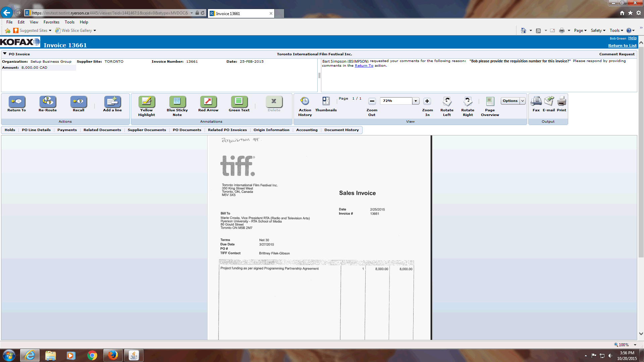Launch Firefox from the taskbar
This screenshot has width=644, height=362.
pos(113,355)
